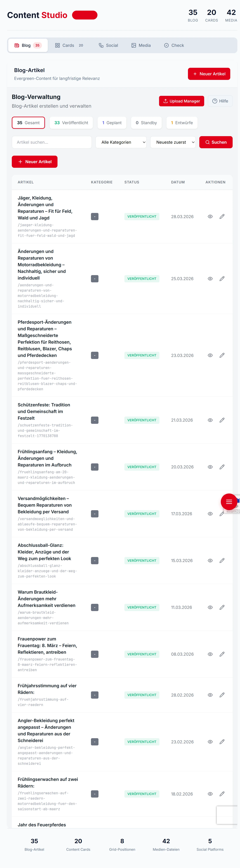Open the Media tab
The height and width of the screenshot is (868, 240).
(x=141, y=45)
